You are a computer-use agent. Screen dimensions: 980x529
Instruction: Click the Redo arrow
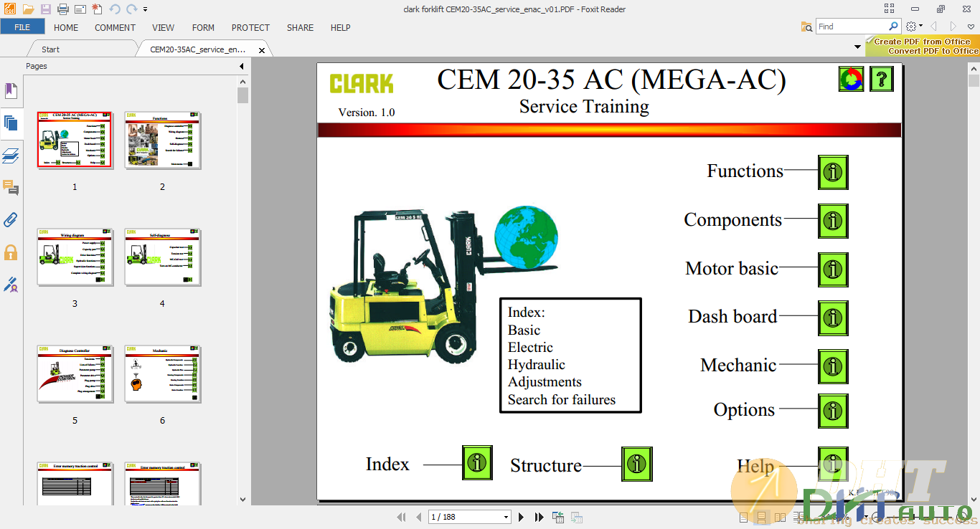(x=131, y=9)
